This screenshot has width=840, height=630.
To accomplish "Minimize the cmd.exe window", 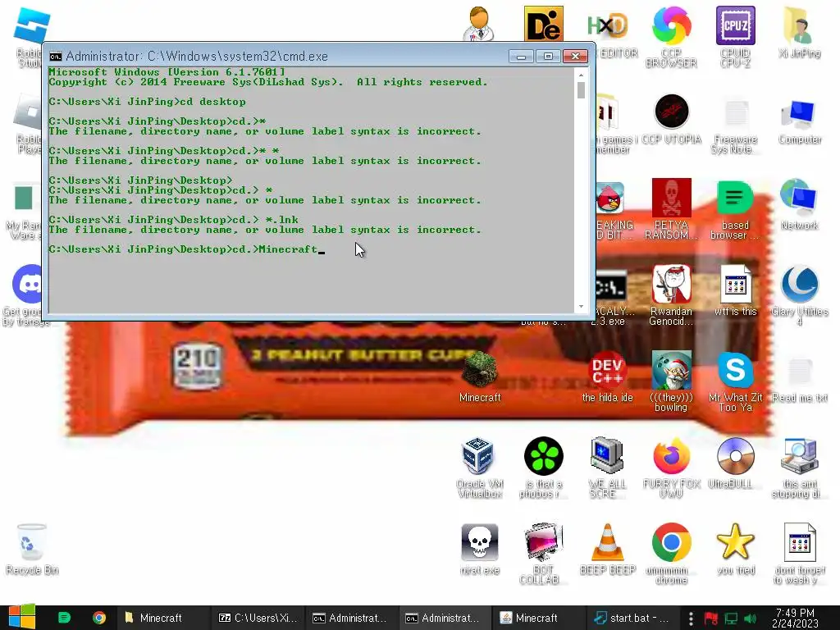I will coord(521,57).
